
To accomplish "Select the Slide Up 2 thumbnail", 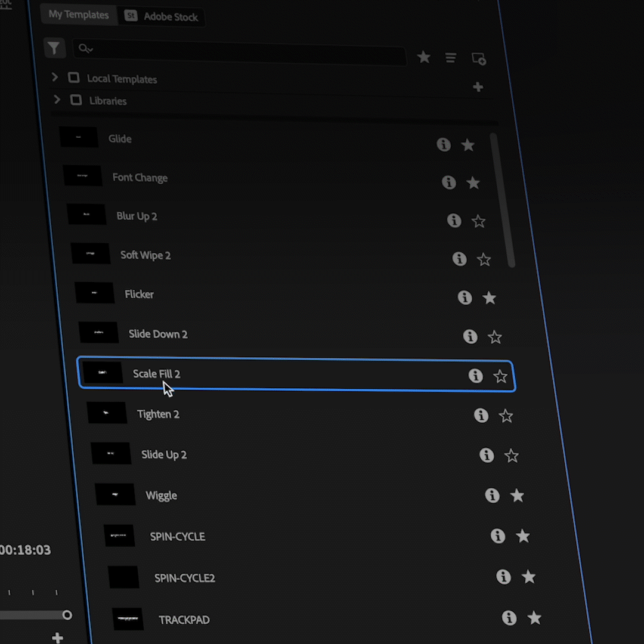I will click(111, 453).
